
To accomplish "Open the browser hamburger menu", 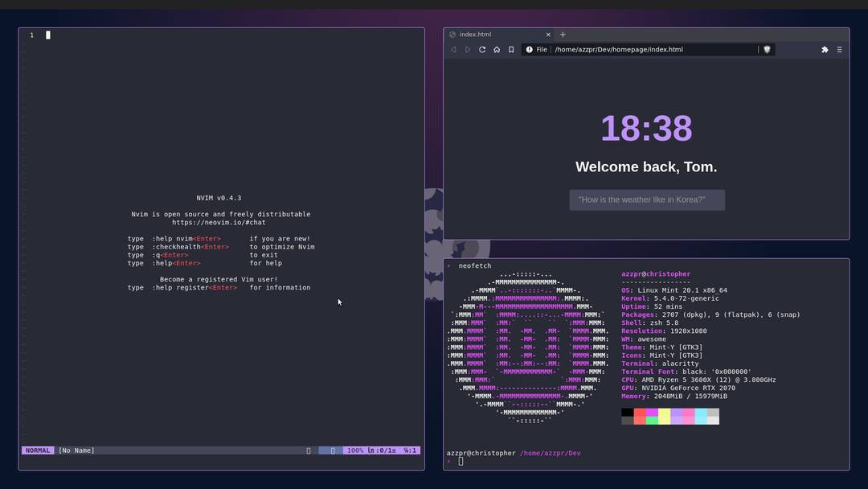I will tap(840, 49).
